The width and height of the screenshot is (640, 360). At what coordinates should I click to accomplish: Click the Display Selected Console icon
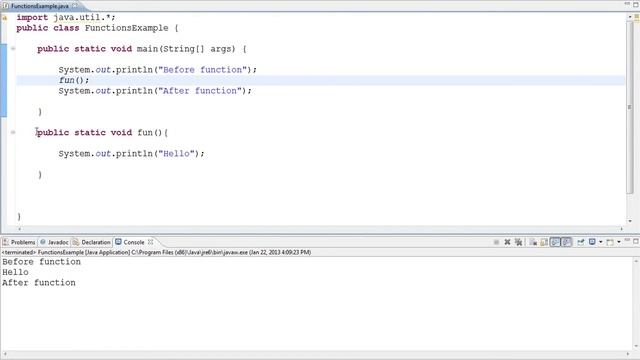[592, 242]
